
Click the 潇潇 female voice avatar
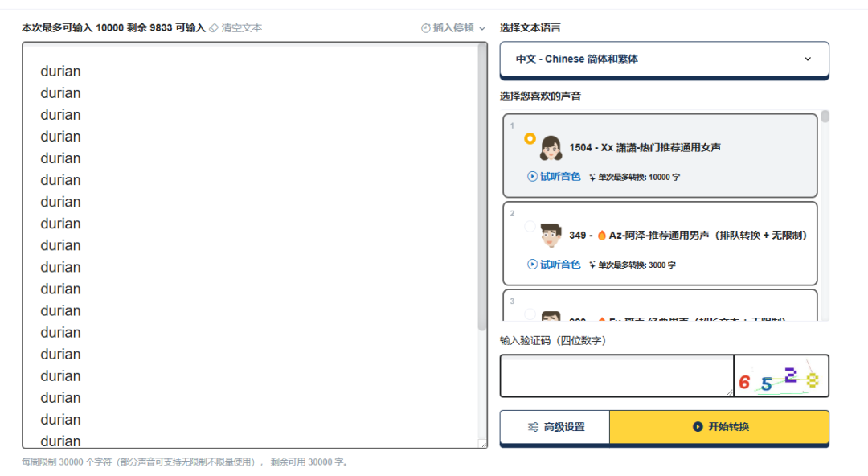tap(551, 148)
